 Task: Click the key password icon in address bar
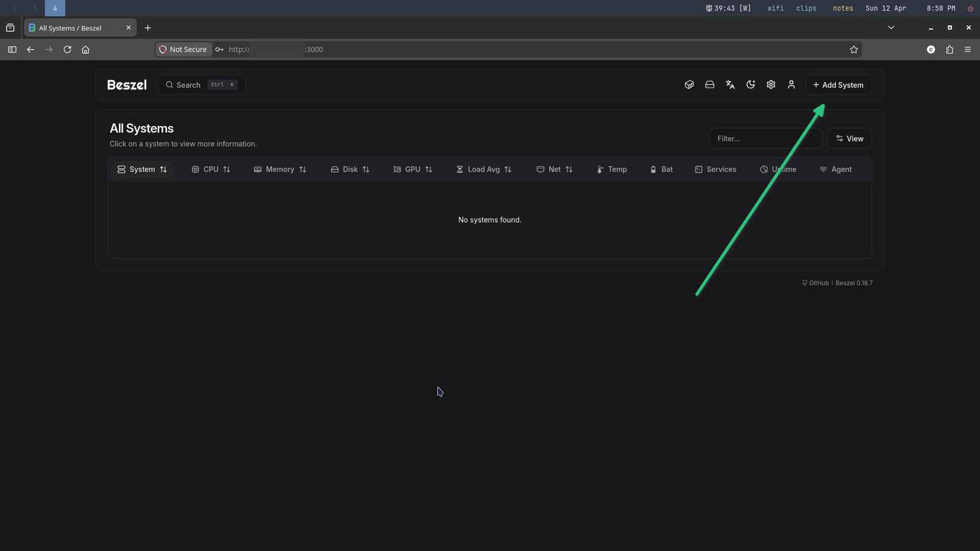point(219,50)
